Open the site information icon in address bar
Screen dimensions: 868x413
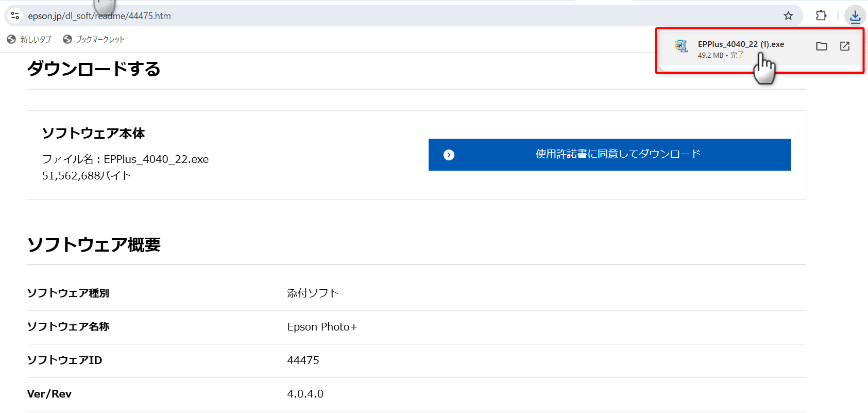point(15,15)
